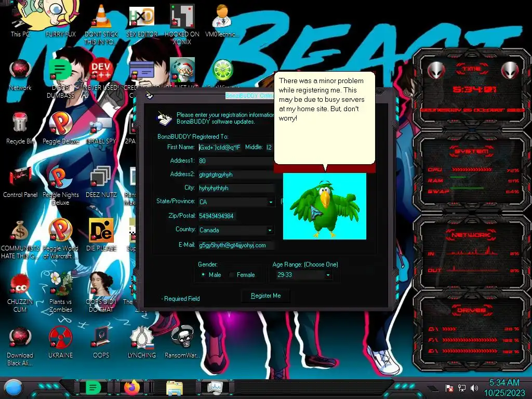This screenshot has height=399, width=532.
Task: Click into the City field
Action: click(236, 188)
